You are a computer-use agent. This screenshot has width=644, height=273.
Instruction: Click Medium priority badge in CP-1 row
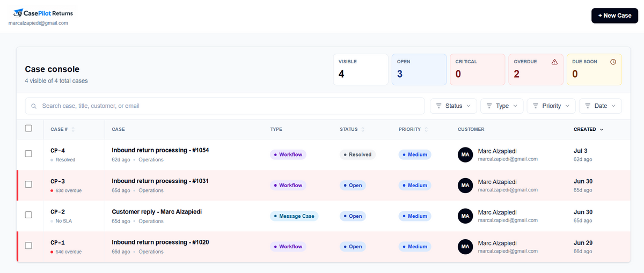[x=415, y=247]
